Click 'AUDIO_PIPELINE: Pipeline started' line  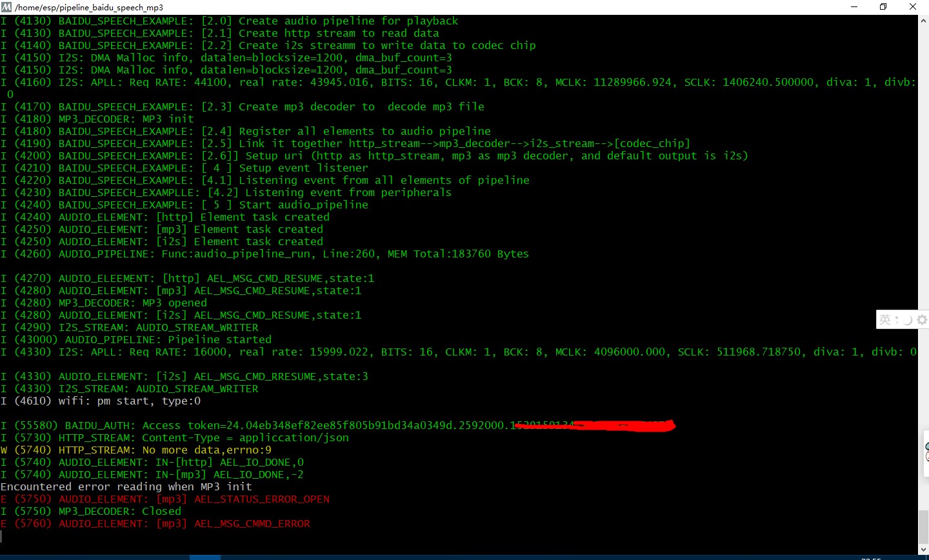tap(136, 339)
